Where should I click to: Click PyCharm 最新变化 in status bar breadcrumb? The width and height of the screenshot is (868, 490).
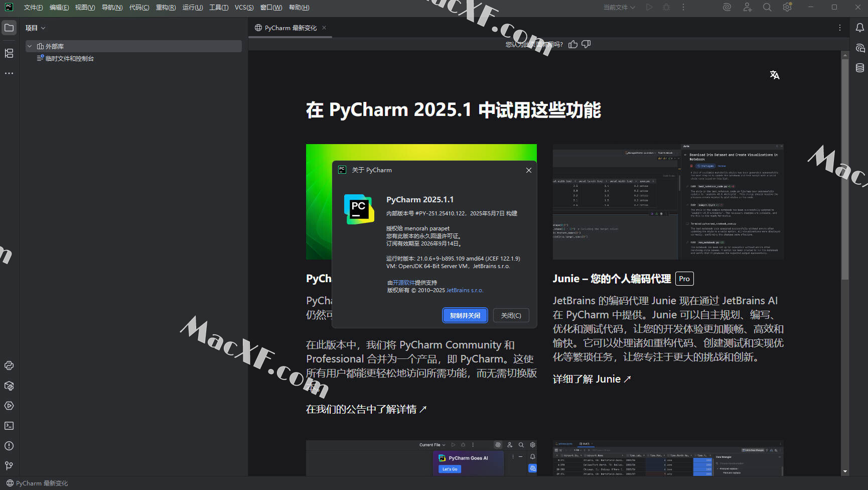tap(37, 483)
